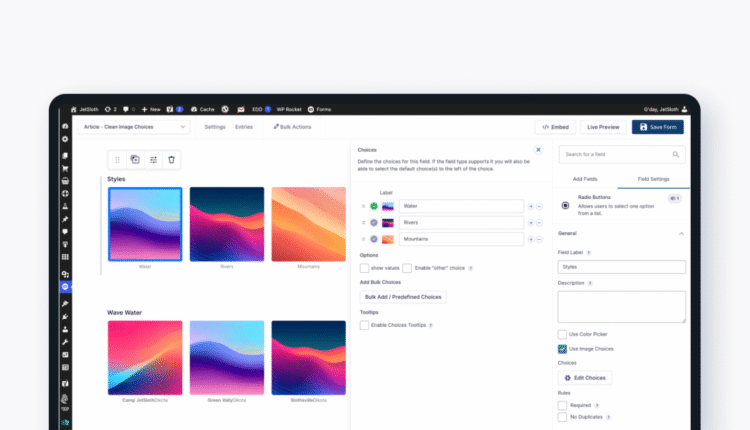Click the Description text area
The image size is (750, 430).
click(x=621, y=307)
